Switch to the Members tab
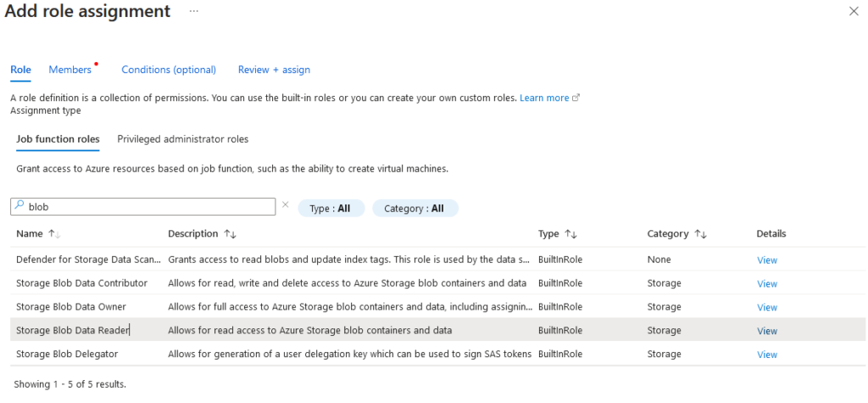868x403 pixels. click(x=70, y=70)
